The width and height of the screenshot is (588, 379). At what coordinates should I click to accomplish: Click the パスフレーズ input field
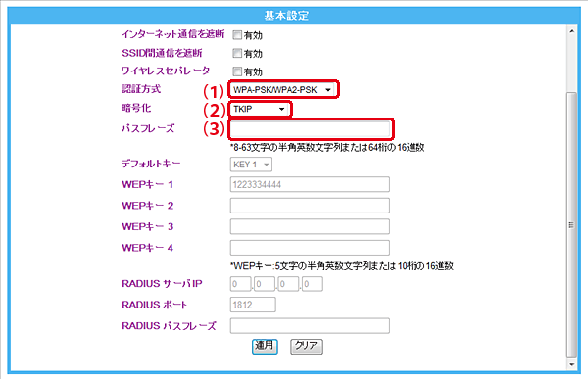coord(310,129)
